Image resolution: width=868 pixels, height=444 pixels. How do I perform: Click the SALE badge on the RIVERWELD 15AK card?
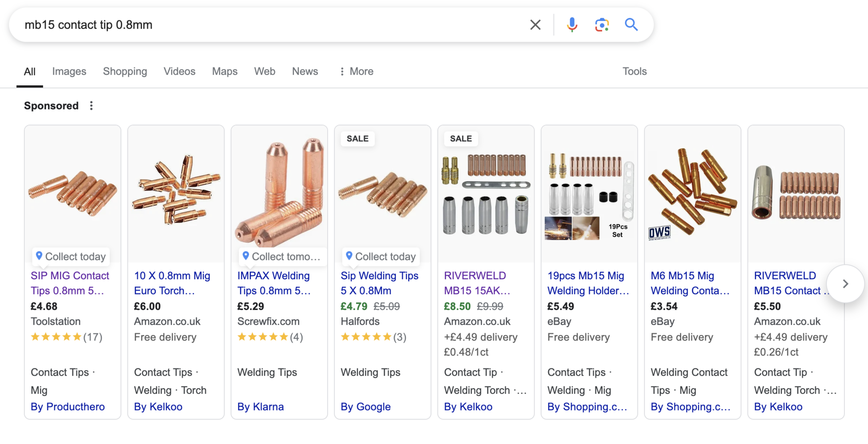pyautogui.click(x=461, y=139)
